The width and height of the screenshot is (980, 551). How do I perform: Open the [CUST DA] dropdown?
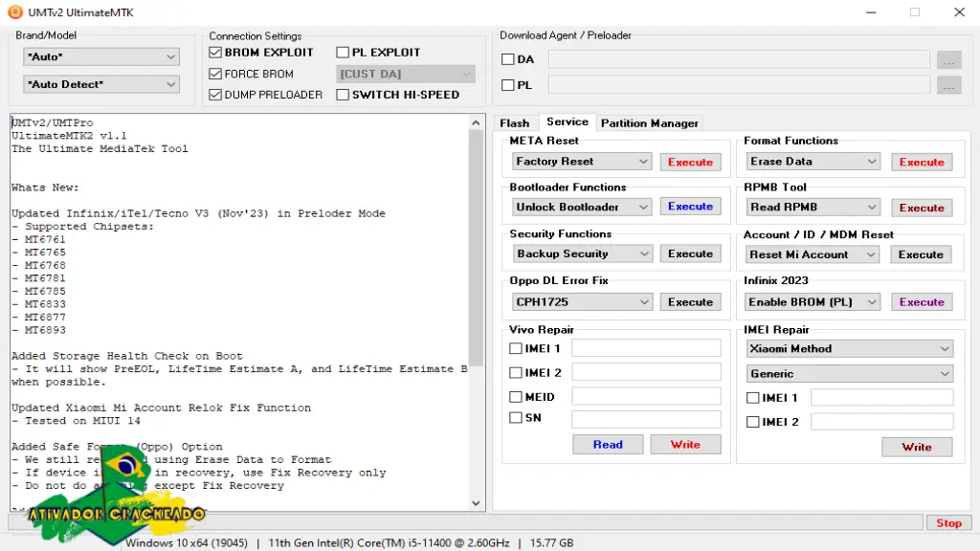pos(406,74)
